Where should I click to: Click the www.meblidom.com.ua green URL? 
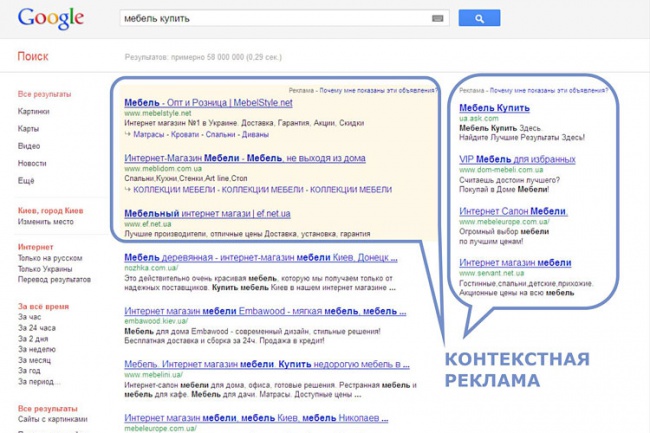pos(163,169)
